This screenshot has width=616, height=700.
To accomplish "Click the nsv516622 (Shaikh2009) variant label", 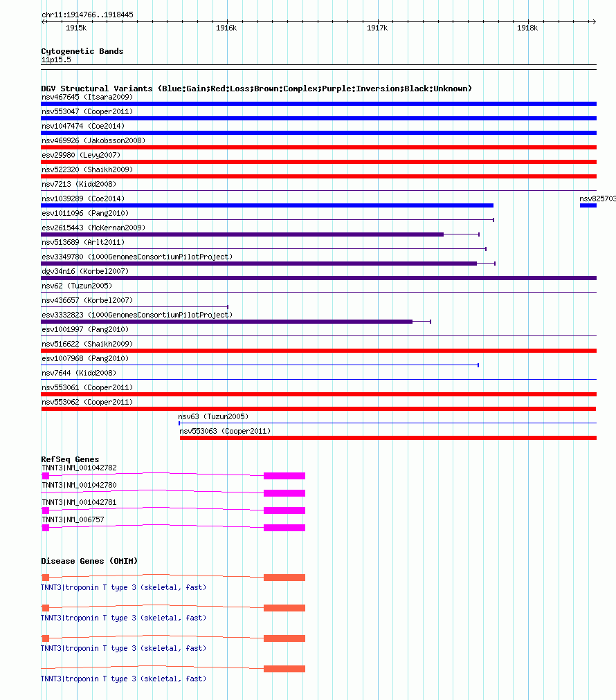I will (87, 344).
